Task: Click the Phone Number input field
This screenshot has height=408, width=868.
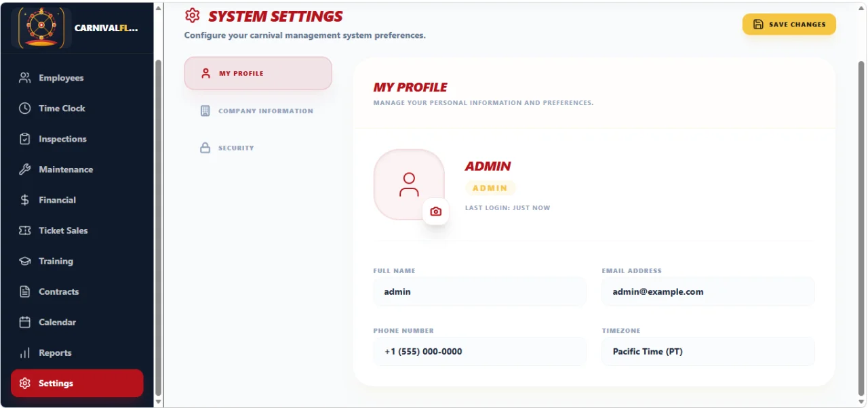Action: 479,352
